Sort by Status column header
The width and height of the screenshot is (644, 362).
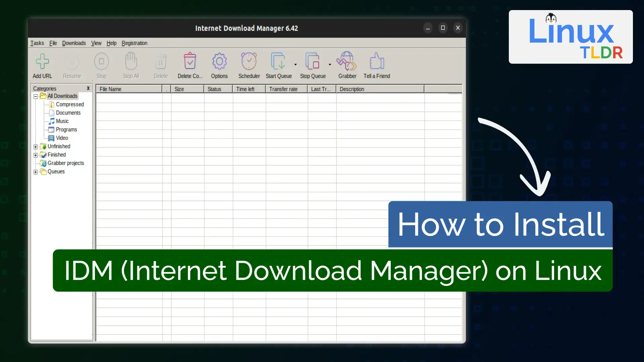pyautogui.click(x=218, y=89)
